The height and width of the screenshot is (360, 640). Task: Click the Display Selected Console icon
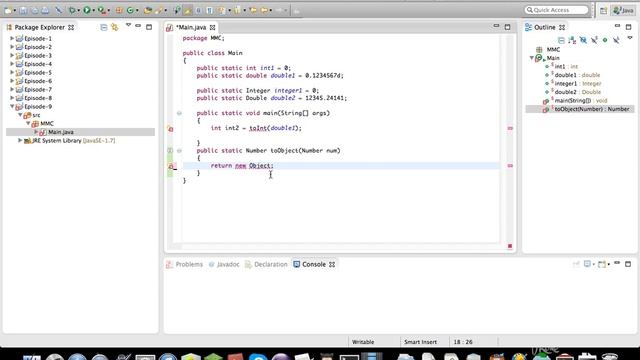coord(588,264)
